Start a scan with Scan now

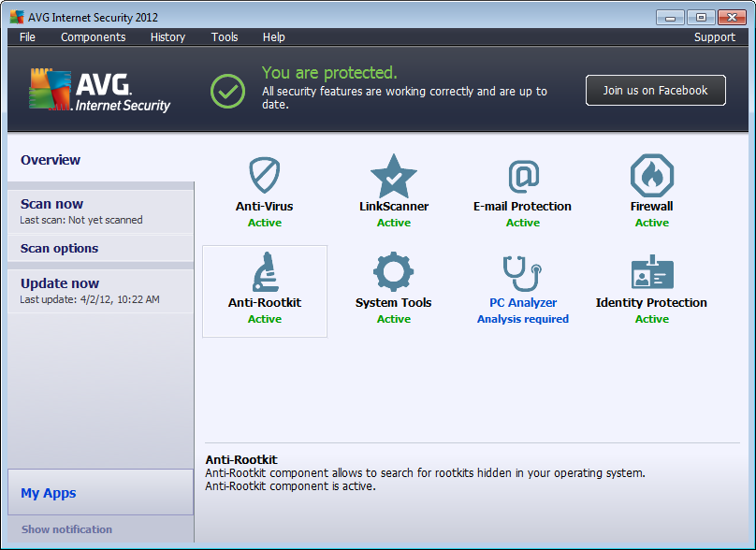click(52, 204)
